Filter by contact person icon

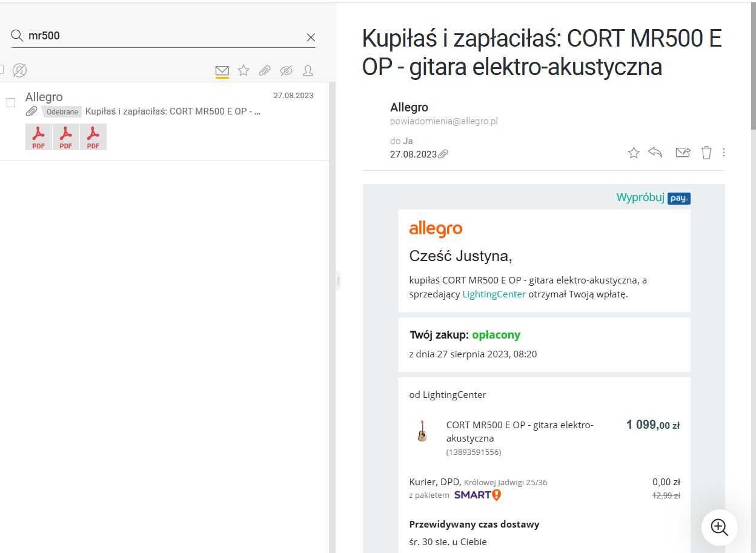point(308,71)
